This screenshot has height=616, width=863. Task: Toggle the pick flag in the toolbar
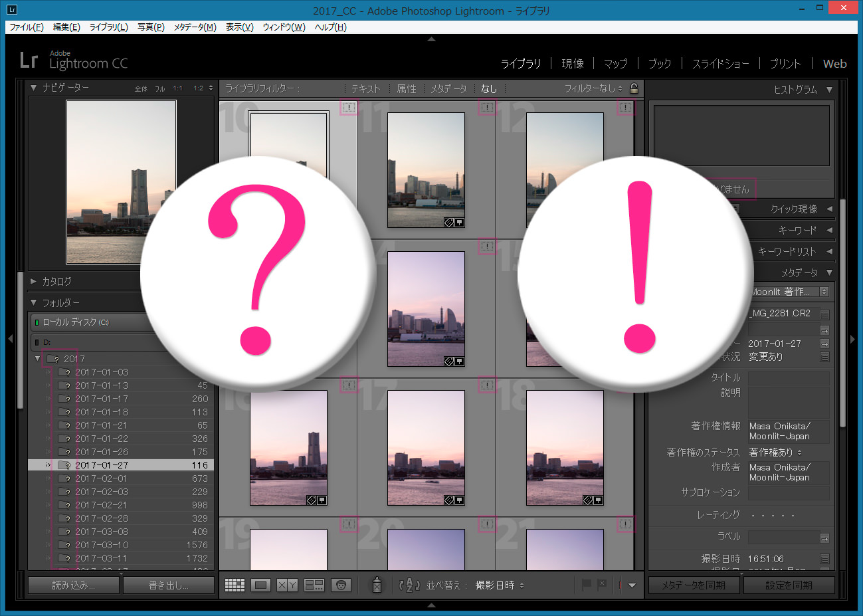coord(586,585)
